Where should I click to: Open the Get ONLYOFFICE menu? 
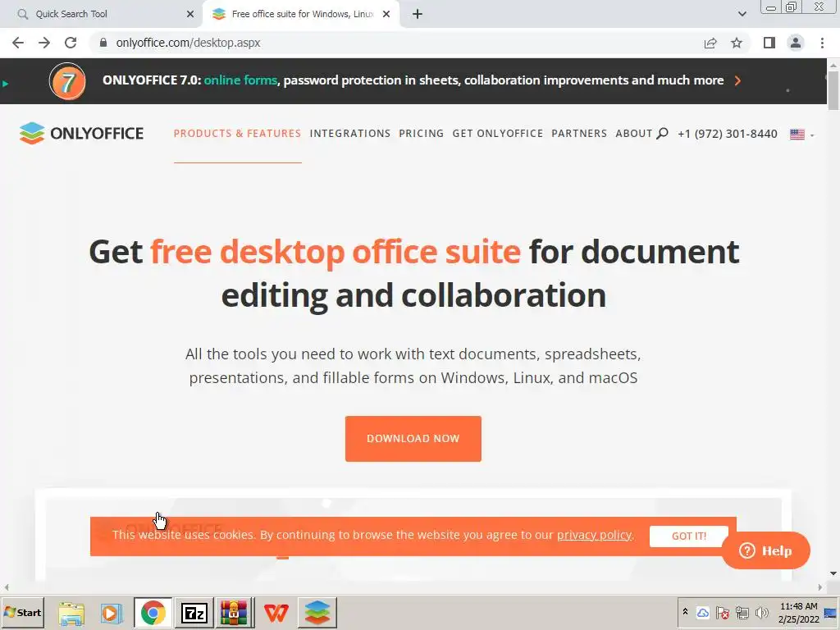[x=498, y=134]
